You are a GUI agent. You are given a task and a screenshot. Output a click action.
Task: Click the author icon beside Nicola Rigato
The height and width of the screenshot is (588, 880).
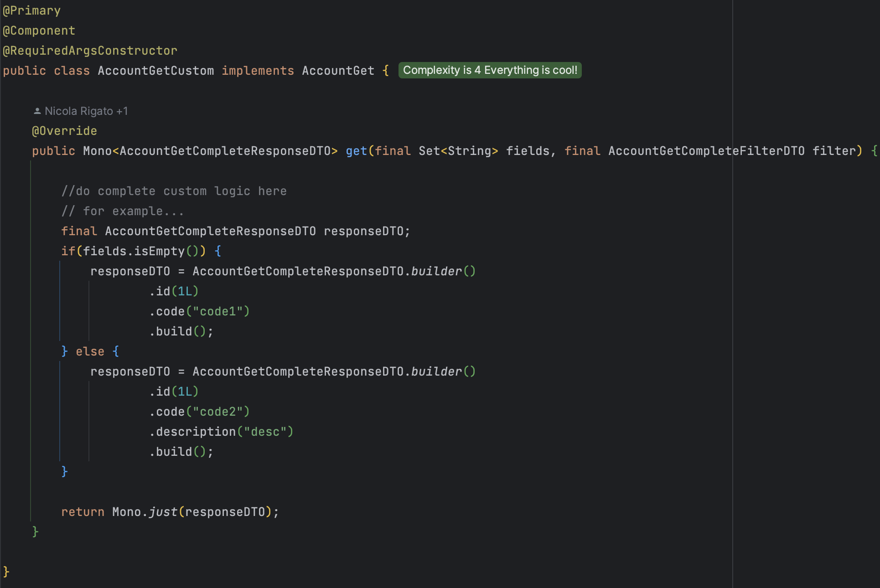point(37,111)
